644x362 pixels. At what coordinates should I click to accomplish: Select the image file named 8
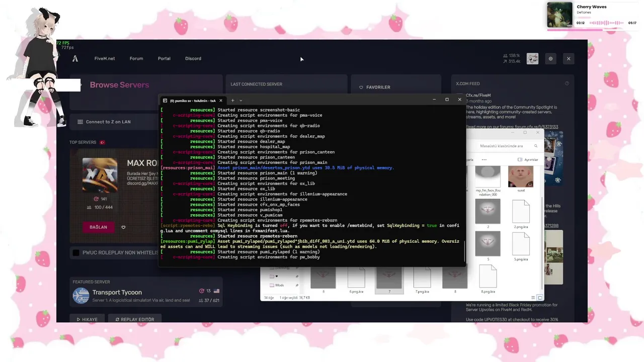pyautogui.click(x=455, y=281)
